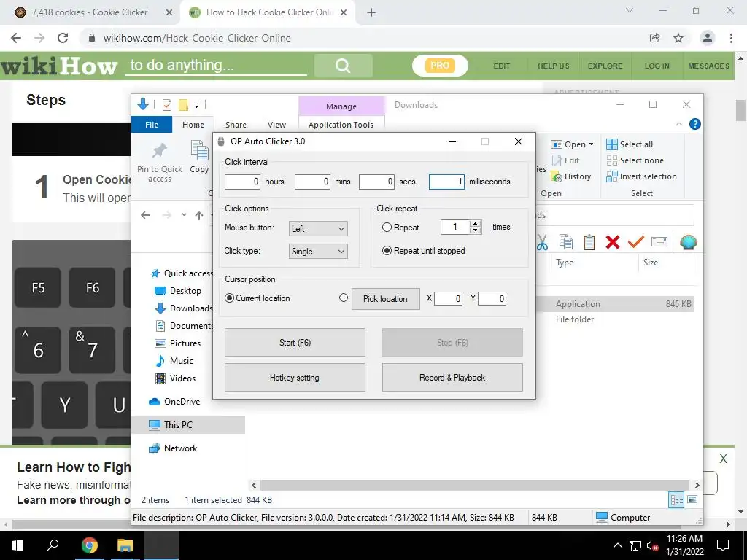This screenshot has width=747, height=560.
Task: Focus the secs interval field
Action: 376,182
